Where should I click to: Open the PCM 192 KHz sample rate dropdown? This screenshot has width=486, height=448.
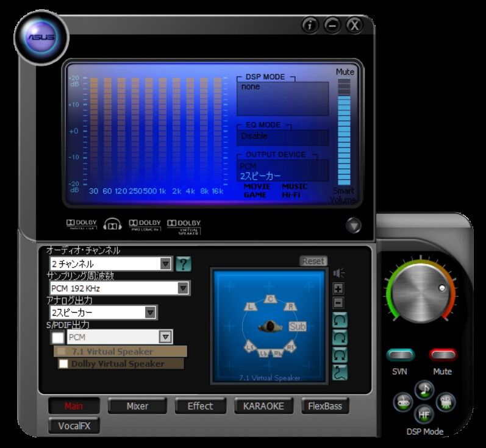(x=120, y=288)
